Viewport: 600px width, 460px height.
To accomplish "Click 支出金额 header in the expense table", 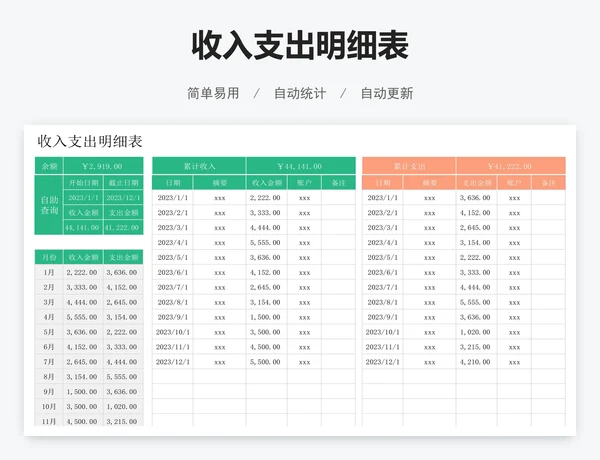I will click(x=476, y=183).
